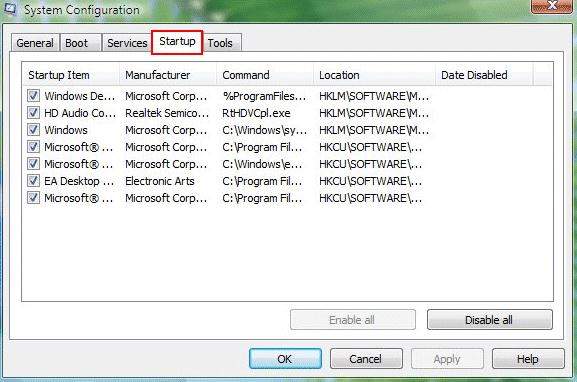577x382 pixels.
Task: Open the Boot tab
Action: click(x=80, y=43)
